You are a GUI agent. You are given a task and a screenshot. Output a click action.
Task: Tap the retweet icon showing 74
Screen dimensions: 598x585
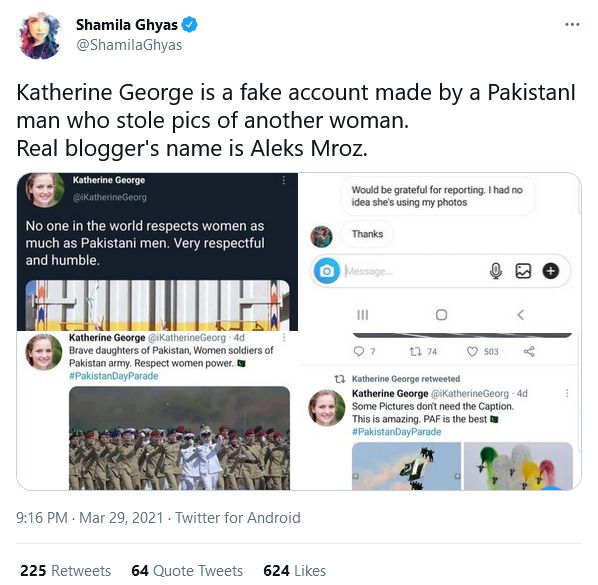(415, 351)
